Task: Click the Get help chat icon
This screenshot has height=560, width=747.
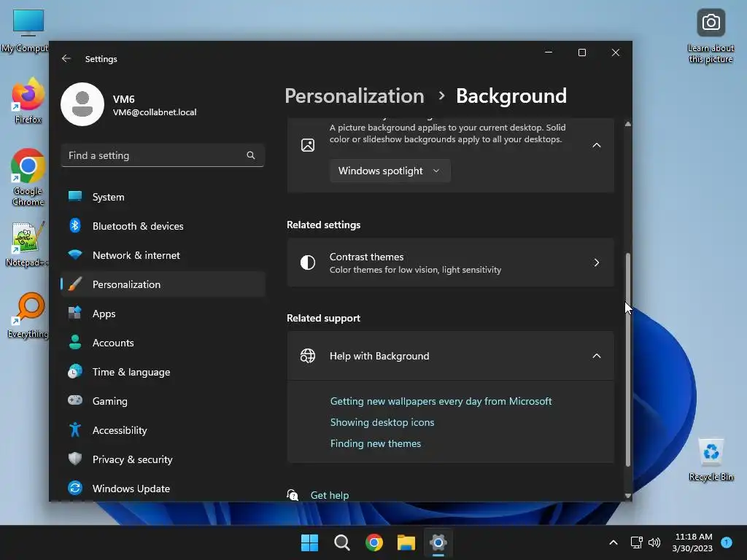Action: 293,495
